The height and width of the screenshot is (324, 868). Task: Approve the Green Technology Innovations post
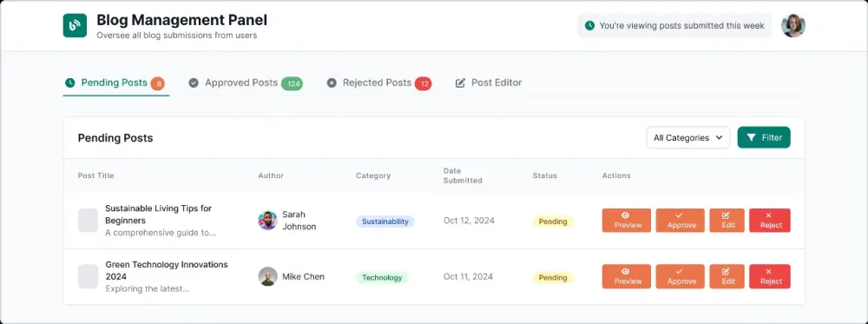tap(681, 276)
